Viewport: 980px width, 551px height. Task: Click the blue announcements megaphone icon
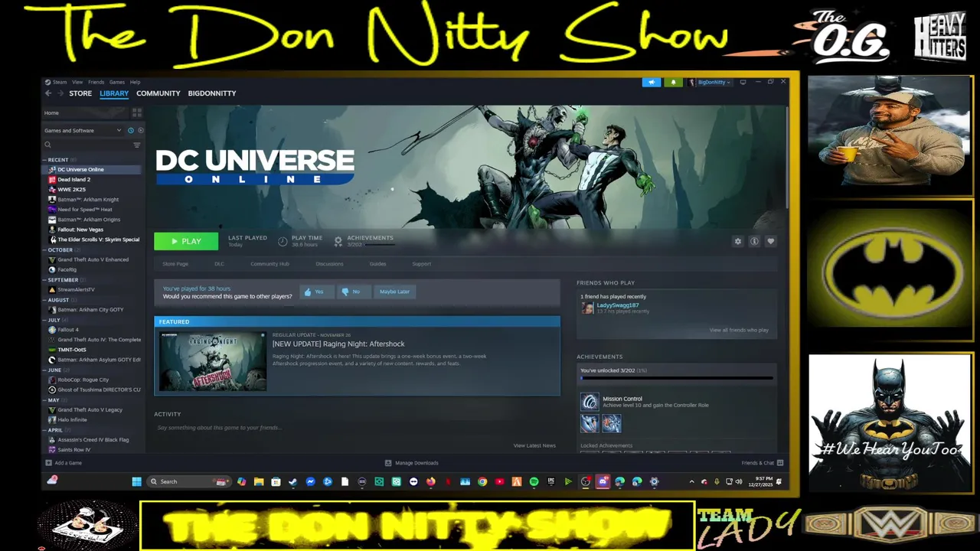652,82
